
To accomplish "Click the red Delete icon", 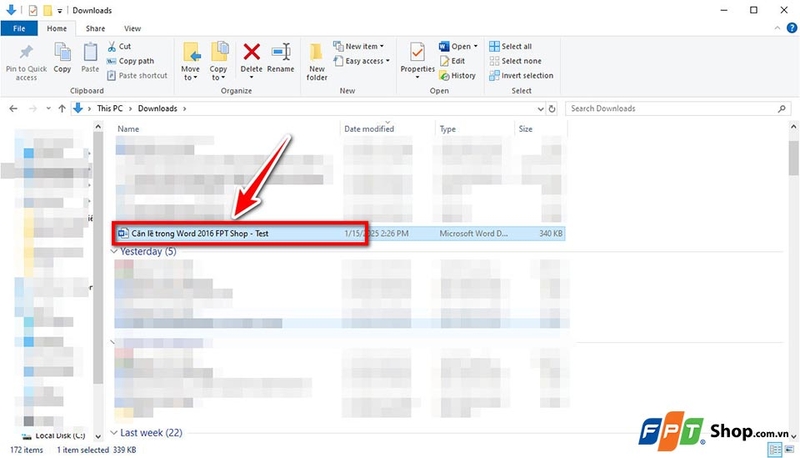I will [x=252, y=52].
